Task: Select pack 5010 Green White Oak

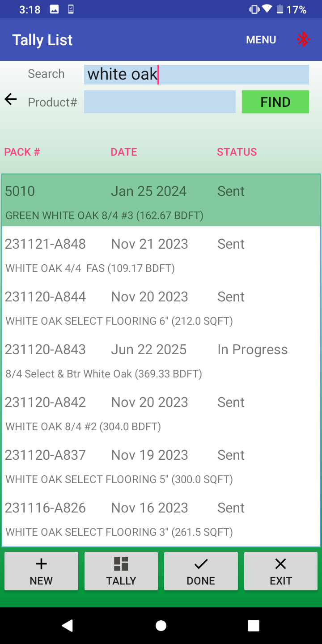Action: click(x=161, y=200)
